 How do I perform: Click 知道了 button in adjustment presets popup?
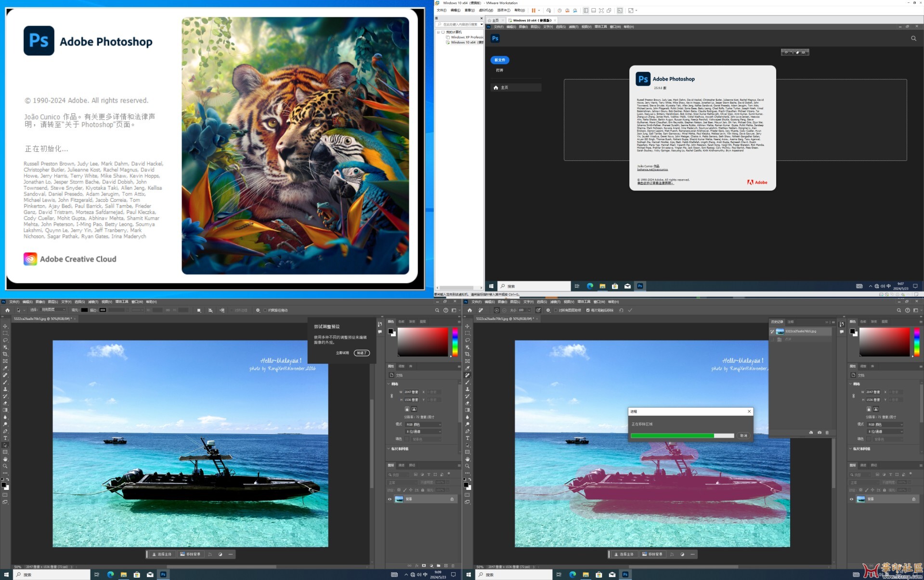coord(362,353)
